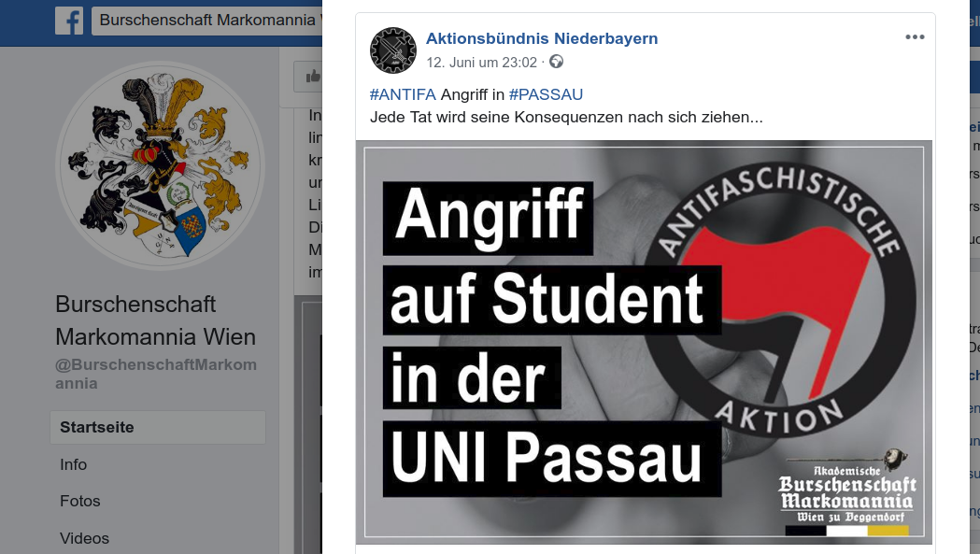
Task: Click the Facebook search field
Action: [x=206, y=21]
